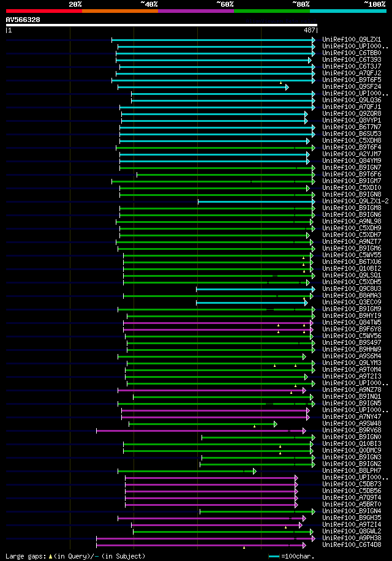Select the AV566328 query name
Viewport: 392px width, 561px height.
[x=23, y=20]
